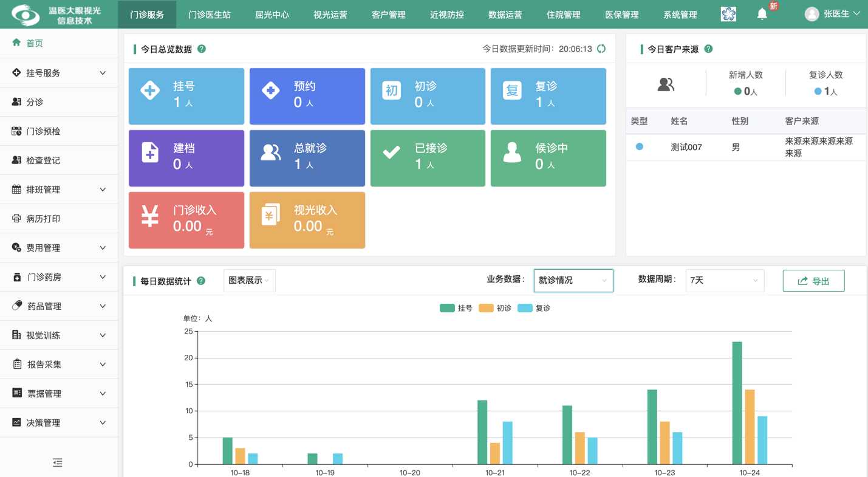Toggle 挂号 series in chart legend

click(456, 308)
